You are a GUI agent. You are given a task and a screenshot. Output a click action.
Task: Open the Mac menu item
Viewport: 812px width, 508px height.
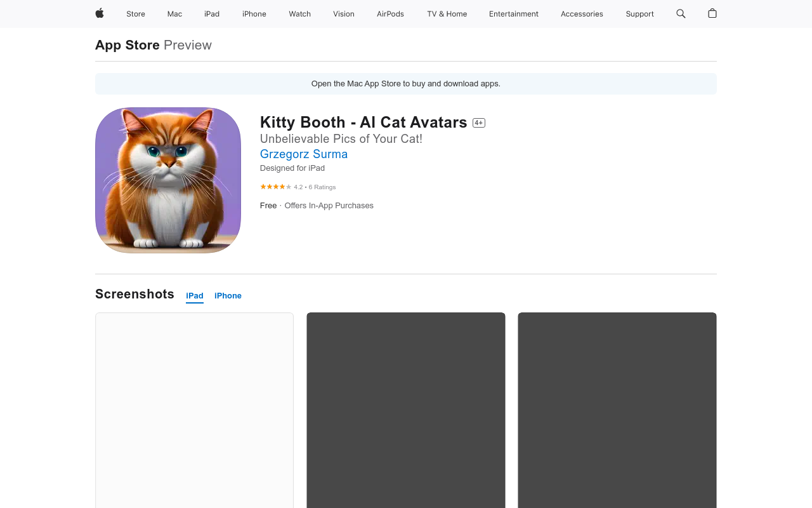point(174,14)
